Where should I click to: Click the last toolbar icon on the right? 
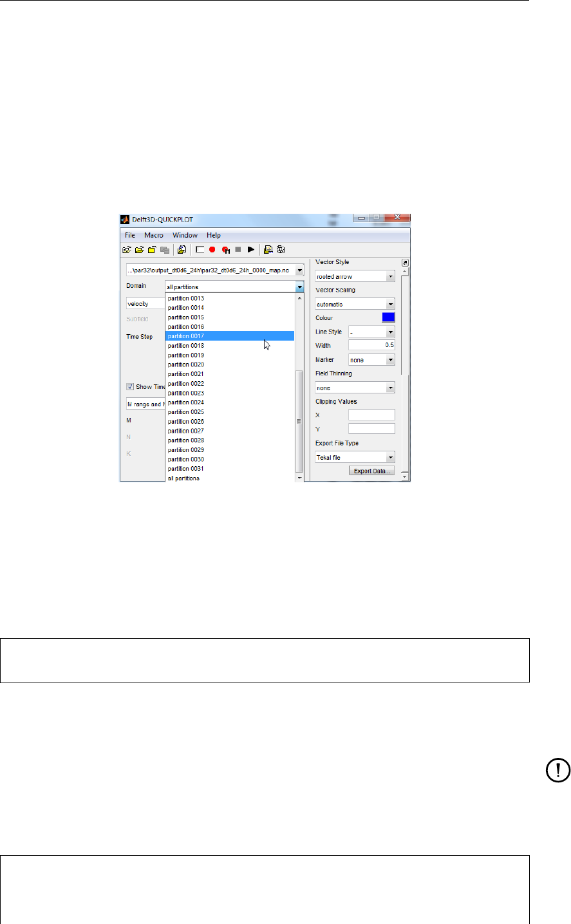pos(281,250)
